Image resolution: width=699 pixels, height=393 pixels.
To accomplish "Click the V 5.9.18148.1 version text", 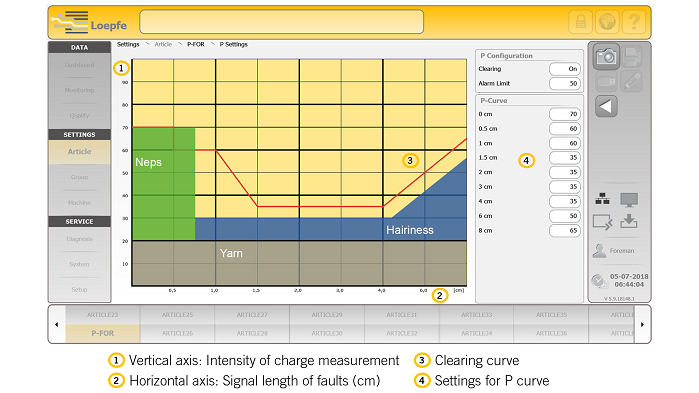I will (620, 299).
